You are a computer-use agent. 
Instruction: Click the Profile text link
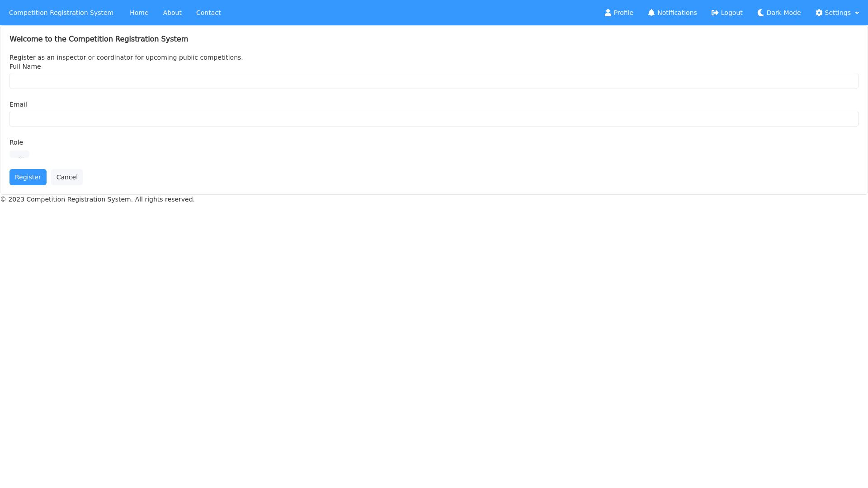pos(623,13)
